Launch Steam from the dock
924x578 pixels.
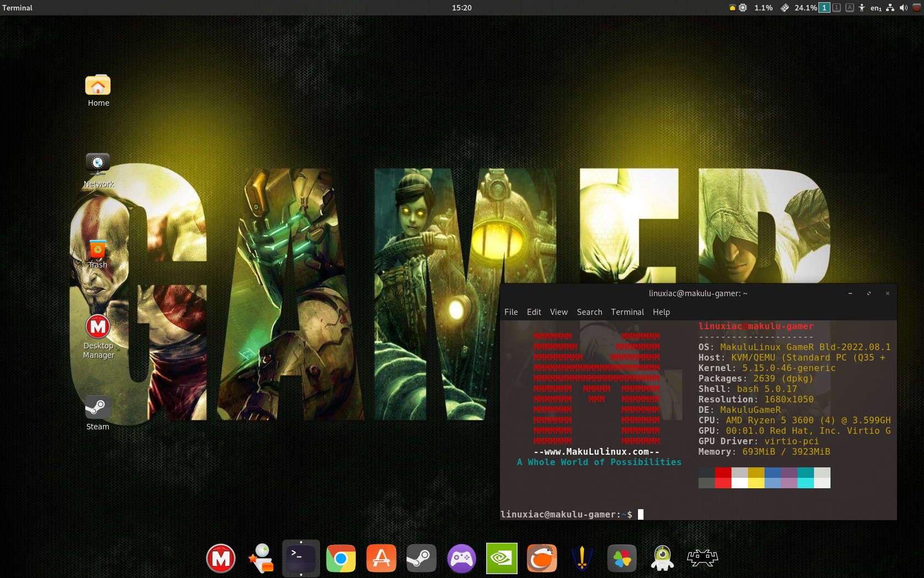[421, 558]
